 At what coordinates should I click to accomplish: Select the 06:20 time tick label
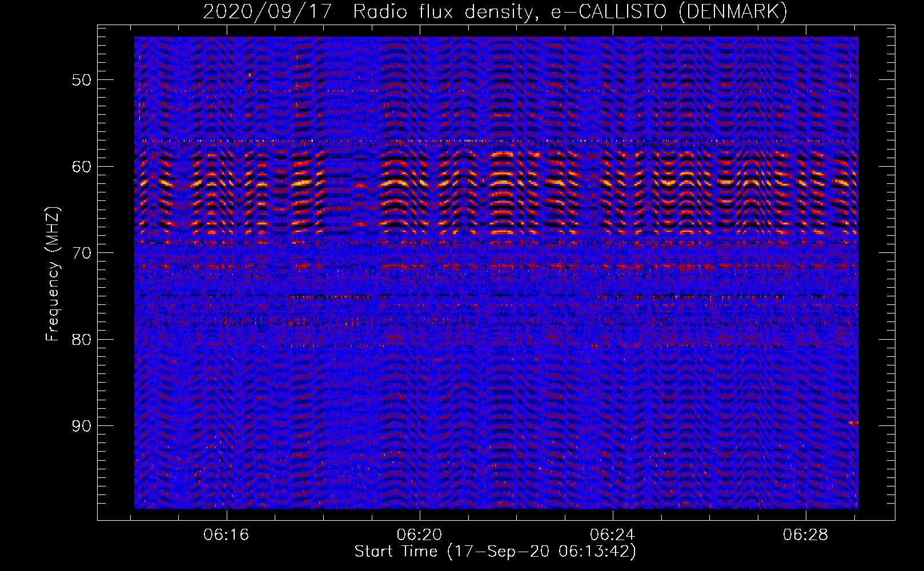[x=420, y=535]
